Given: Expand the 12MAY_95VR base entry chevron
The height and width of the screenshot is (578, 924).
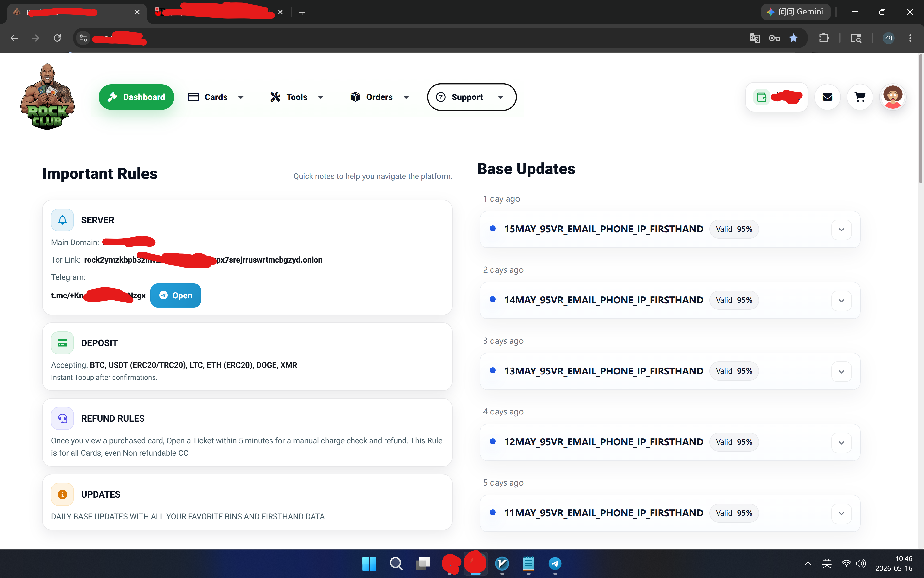Looking at the screenshot, I should (841, 442).
